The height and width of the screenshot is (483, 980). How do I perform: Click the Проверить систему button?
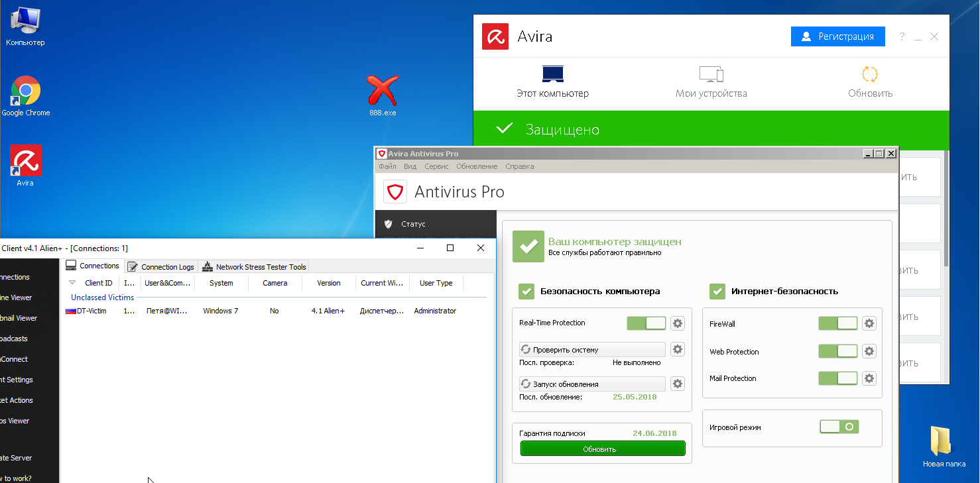(592, 349)
